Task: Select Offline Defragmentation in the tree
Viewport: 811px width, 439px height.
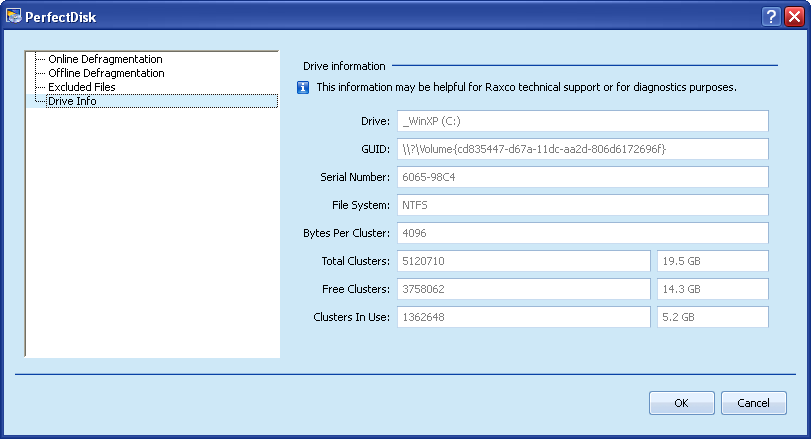Action: pos(106,73)
